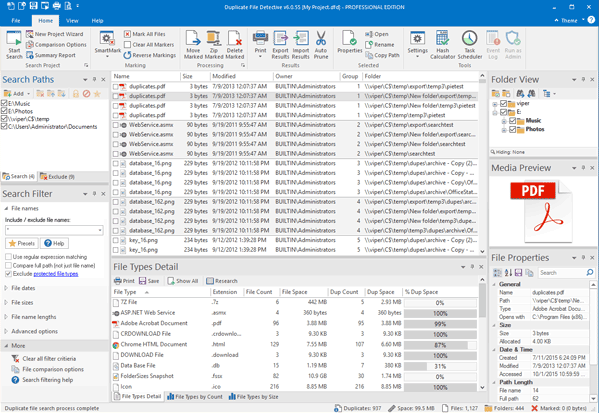This screenshot has width=601, height=413.
Task: Start the duplicate search
Action: [x=14, y=45]
